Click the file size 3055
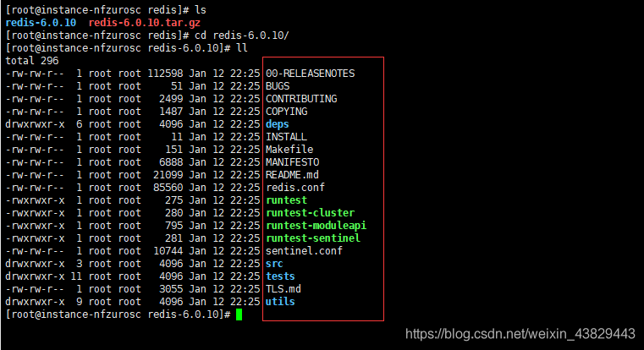 coord(171,289)
